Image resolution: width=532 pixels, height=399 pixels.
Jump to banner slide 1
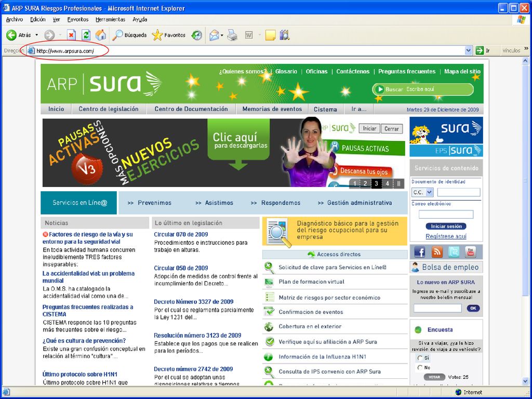point(354,183)
